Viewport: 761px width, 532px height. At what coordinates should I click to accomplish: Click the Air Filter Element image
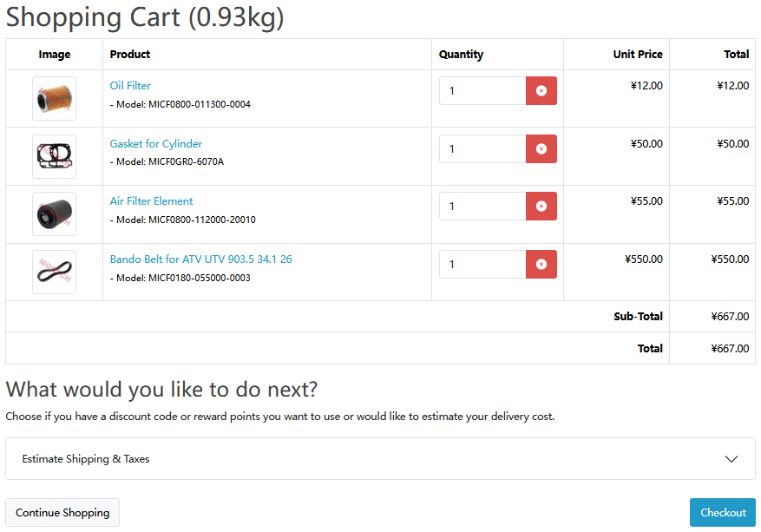(54, 213)
